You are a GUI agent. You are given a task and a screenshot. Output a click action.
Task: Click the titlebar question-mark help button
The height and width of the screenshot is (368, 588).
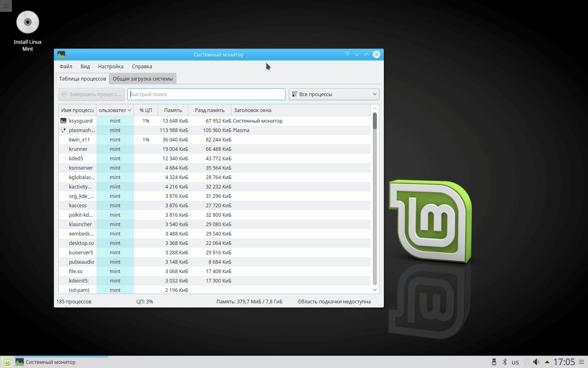347,54
